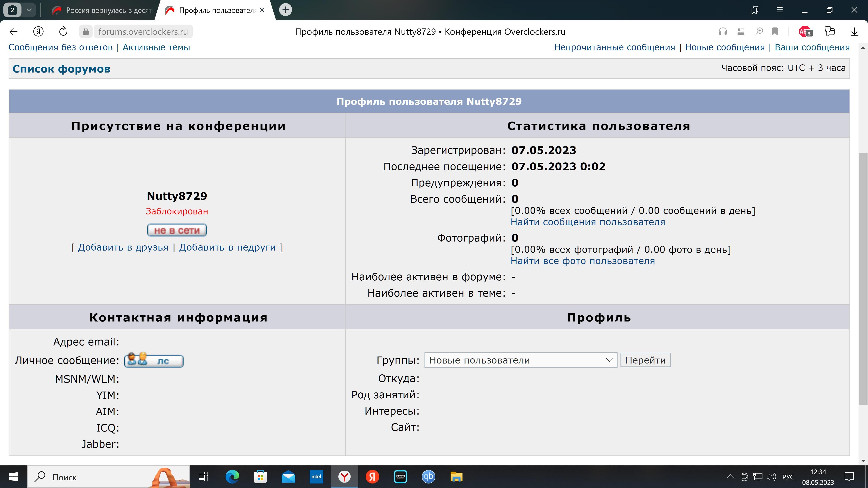Click 'Добавить в недруги' link

227,248
